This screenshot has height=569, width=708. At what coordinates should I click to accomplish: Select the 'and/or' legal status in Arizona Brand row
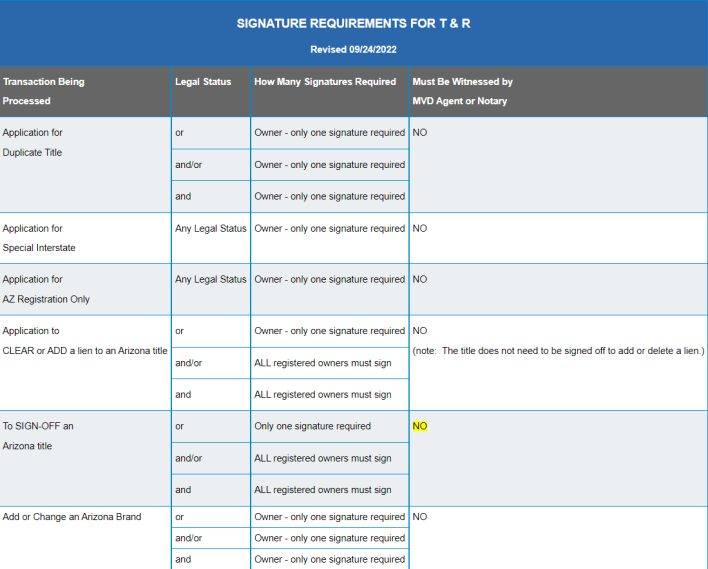(211, 538)
